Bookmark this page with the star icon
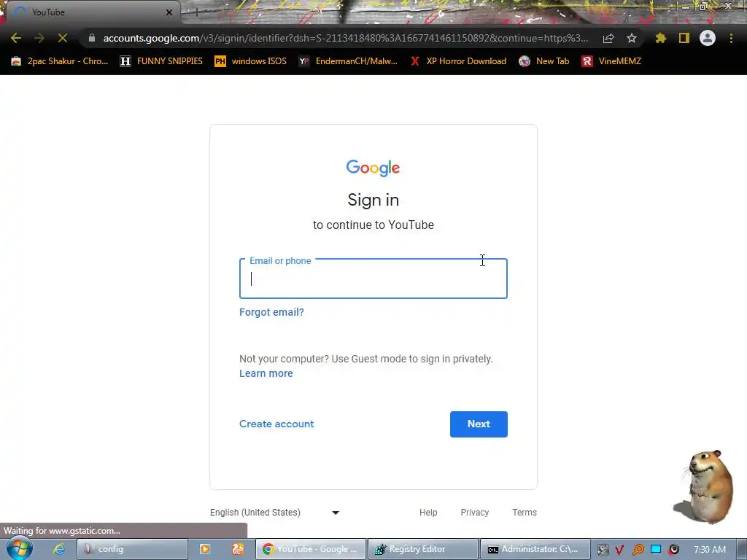Screen dimensions: 747x560 click(632, 38)
